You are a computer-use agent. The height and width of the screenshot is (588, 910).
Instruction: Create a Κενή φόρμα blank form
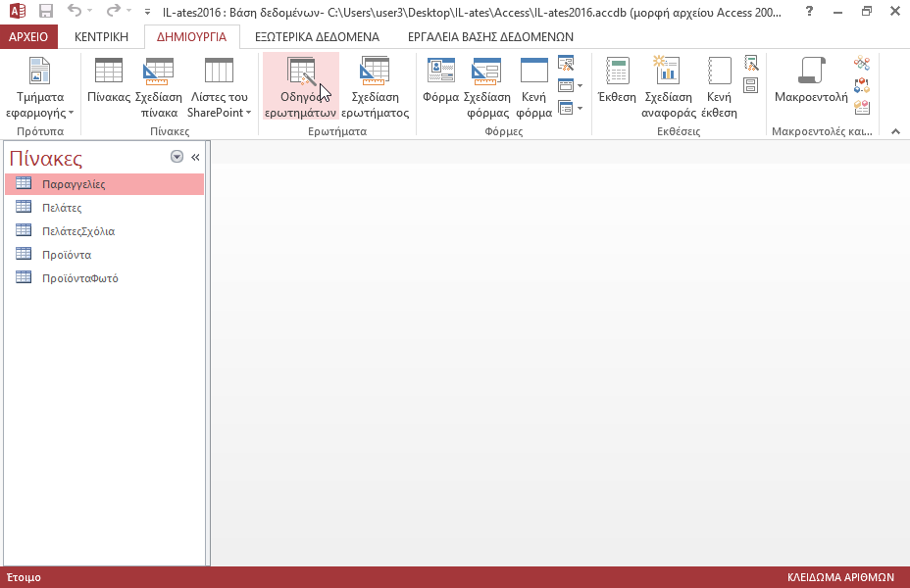(x=533, y=87)
